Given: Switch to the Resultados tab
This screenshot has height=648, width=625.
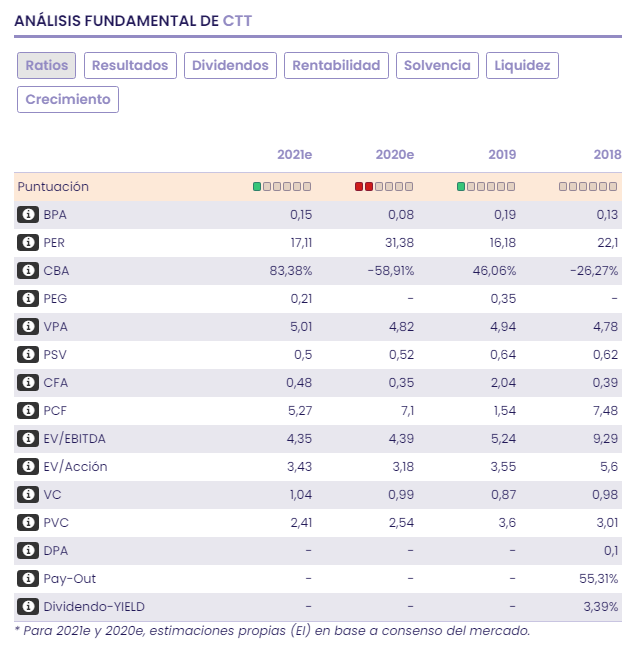Looking at the screenshot, I should tap(130, 66).
